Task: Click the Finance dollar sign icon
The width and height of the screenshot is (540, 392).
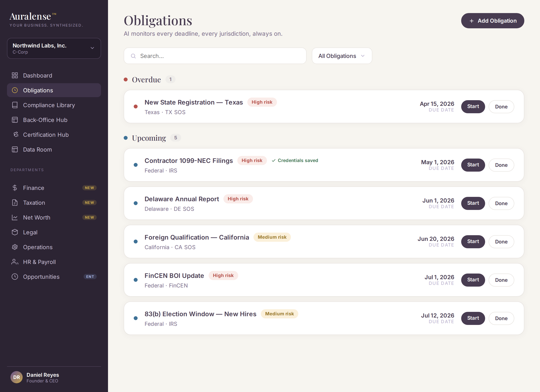Action: 15,188
